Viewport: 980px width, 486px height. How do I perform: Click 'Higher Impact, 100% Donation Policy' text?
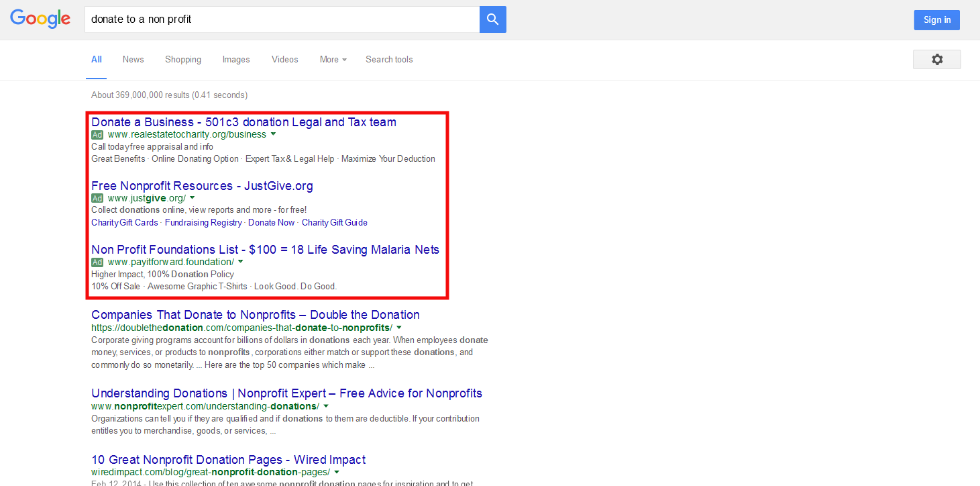162,274
